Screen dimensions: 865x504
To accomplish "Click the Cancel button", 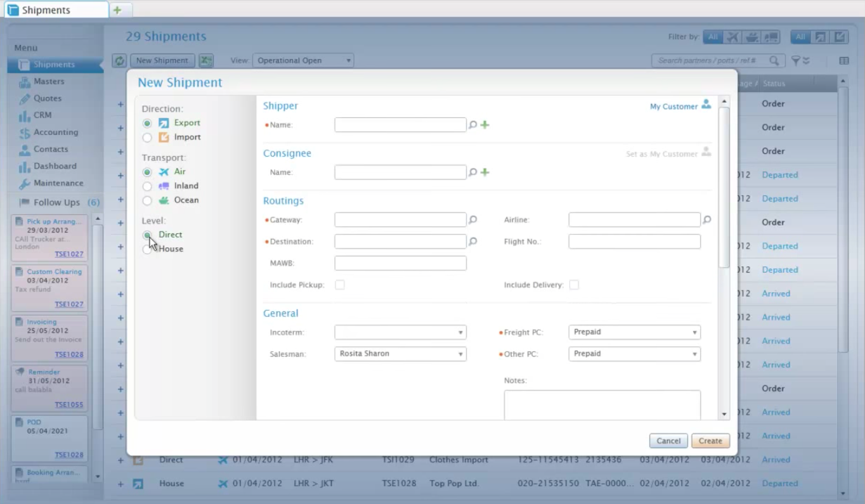I will [x=668, y=441].
